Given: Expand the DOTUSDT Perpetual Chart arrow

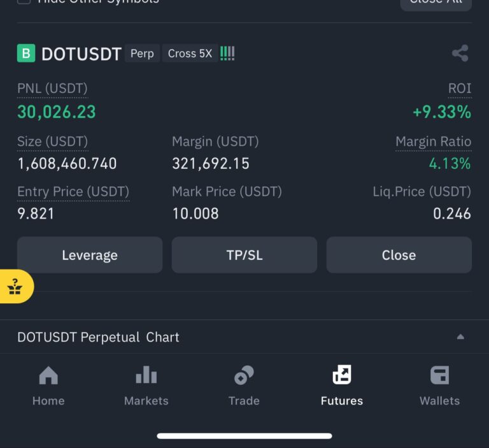Looking at the screenshot, I should (460, 336).
